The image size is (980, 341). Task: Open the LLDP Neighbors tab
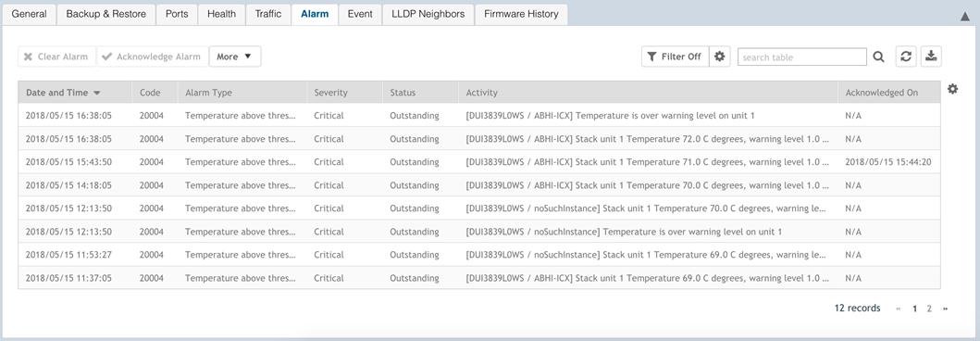pos(428,14)
